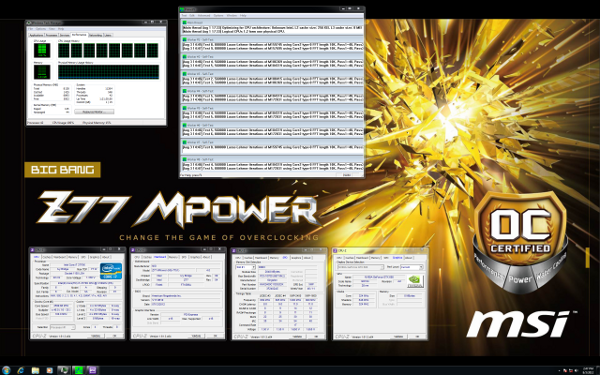Open the Perf Level dropdown in CPU-Z
Viewport: 600px width, 375px height.
click(412, 267)
